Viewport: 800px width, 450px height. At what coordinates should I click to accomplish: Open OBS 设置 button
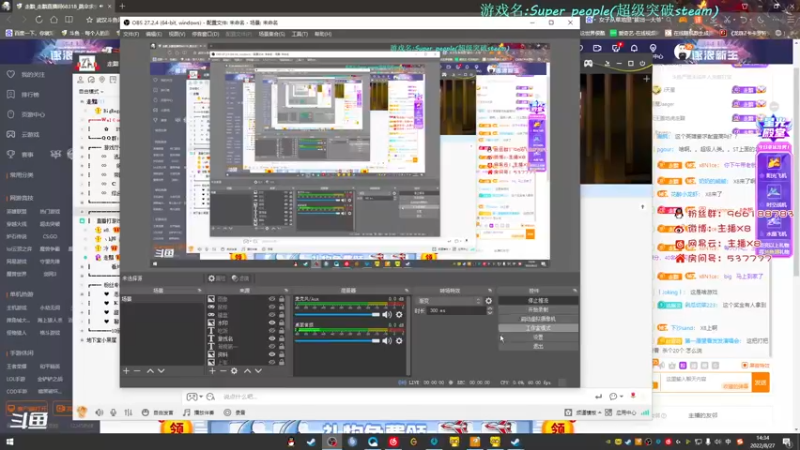pyautogui.click(x=538, y=337)
